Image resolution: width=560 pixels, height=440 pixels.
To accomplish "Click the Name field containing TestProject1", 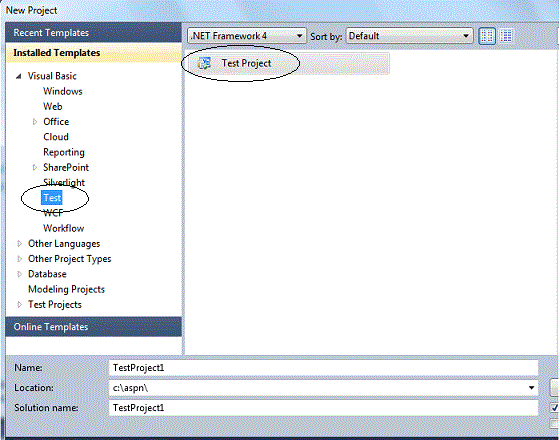I will click(x=323, y=368).
